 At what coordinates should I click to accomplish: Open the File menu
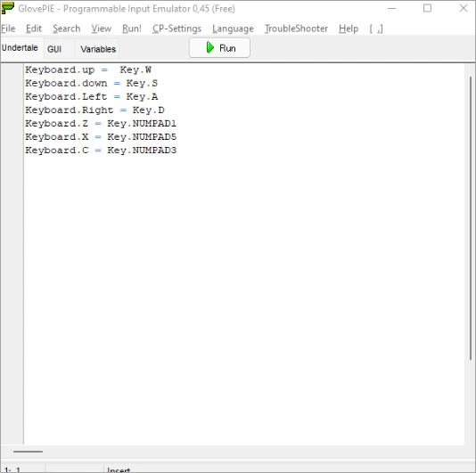(8, 29)
